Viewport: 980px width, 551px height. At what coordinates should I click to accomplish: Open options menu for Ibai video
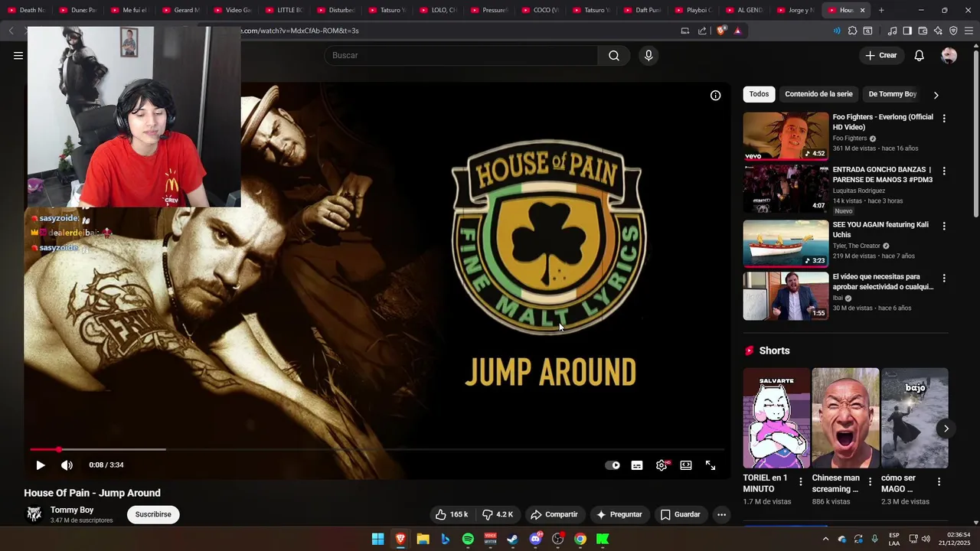pos(944,278)
